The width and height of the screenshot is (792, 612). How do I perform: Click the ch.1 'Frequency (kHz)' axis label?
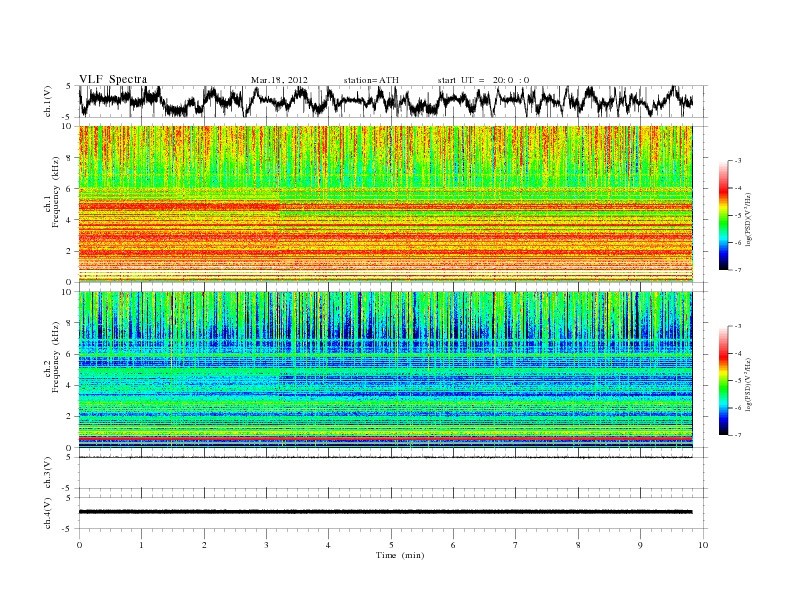coord(56,192)
